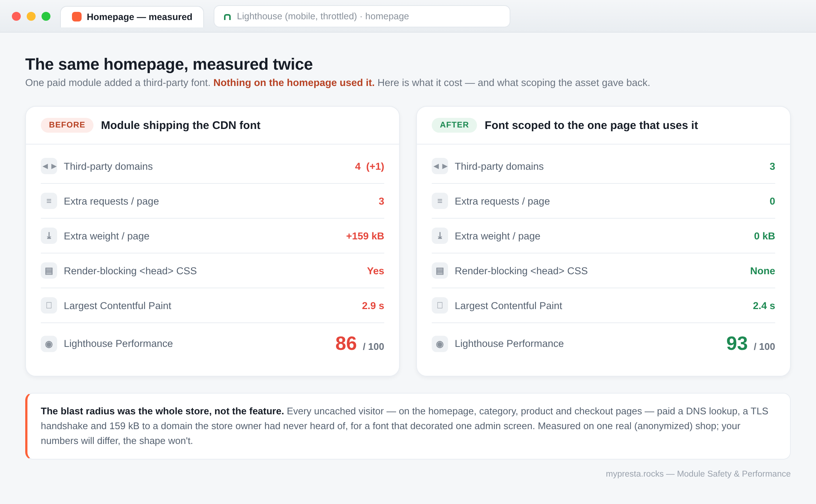Click the '2.9 s' LCP value

coord(373,306)
